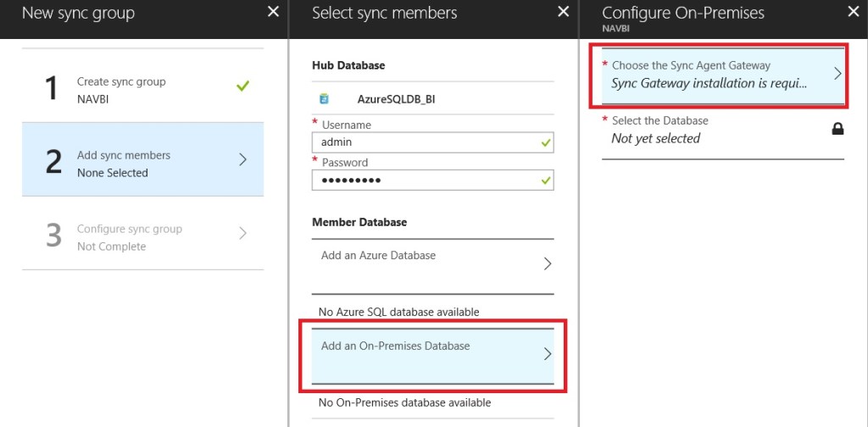Close the Configure On-Premises blade
Screen dimensions: 868x427
853,12
